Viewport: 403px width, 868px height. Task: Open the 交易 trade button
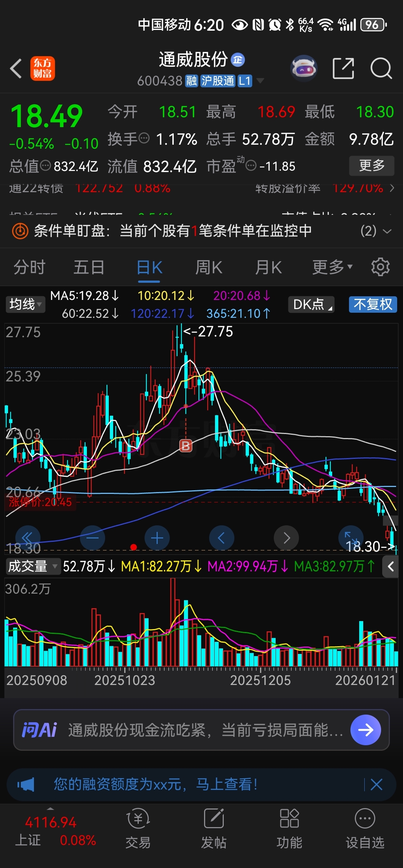[138, 828]
